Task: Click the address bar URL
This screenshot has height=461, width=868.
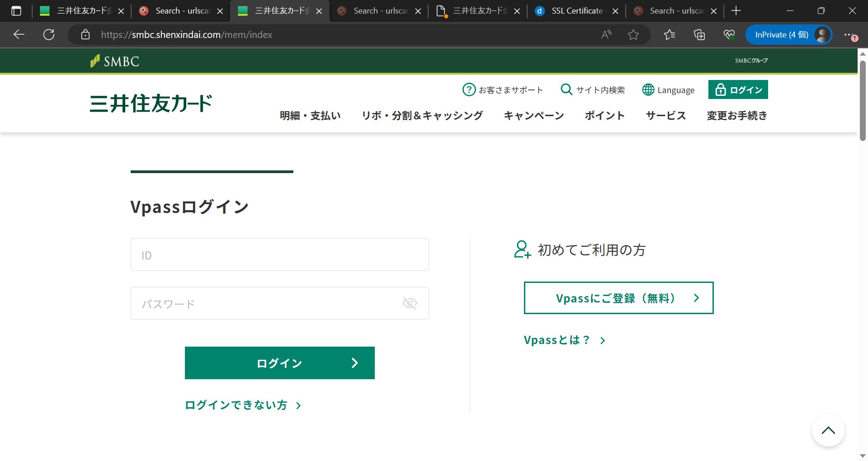Action: coord(186,34)
